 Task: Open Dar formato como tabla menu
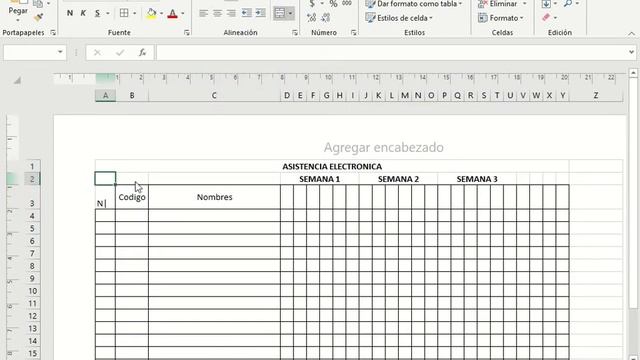[x=414, y=4]
